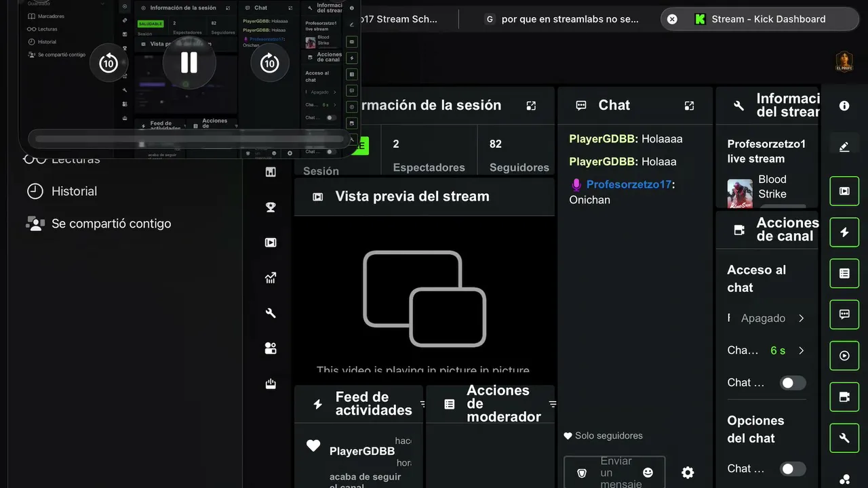The width and height of the screenshot is (868, 488).
Task: Close the Stream - Kick Dashboard tab
Action: click(x=672, y=19)
